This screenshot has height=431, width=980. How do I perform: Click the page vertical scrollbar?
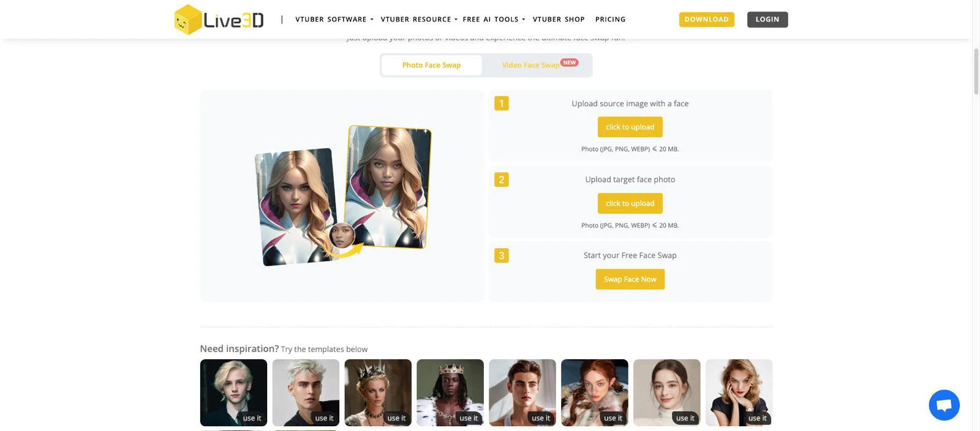click(976, 71)
